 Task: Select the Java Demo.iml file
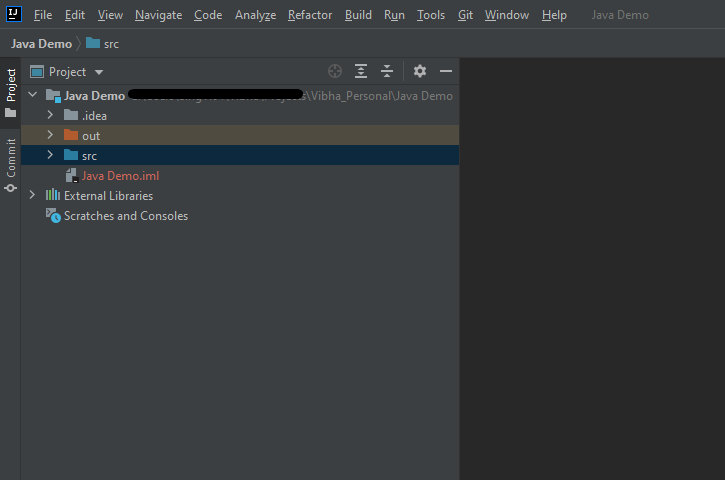(120, 176)
